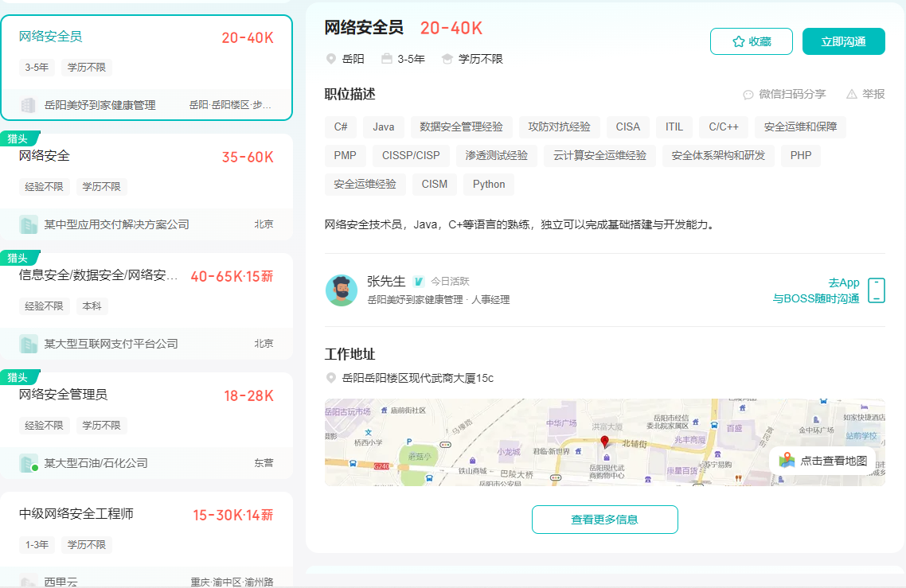Click the verified badge next to 张先生
The height and width of the screenshot is (588, 906).
click(419, 282)
